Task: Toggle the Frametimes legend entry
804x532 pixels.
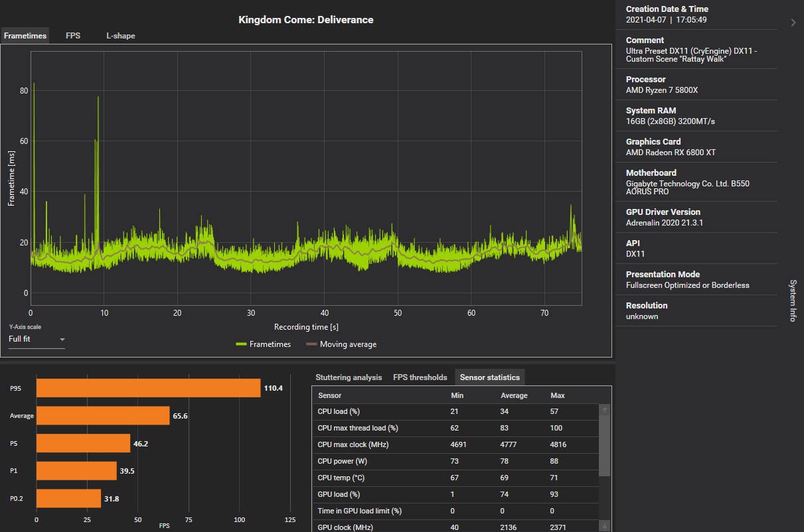Action: (264, 344)
